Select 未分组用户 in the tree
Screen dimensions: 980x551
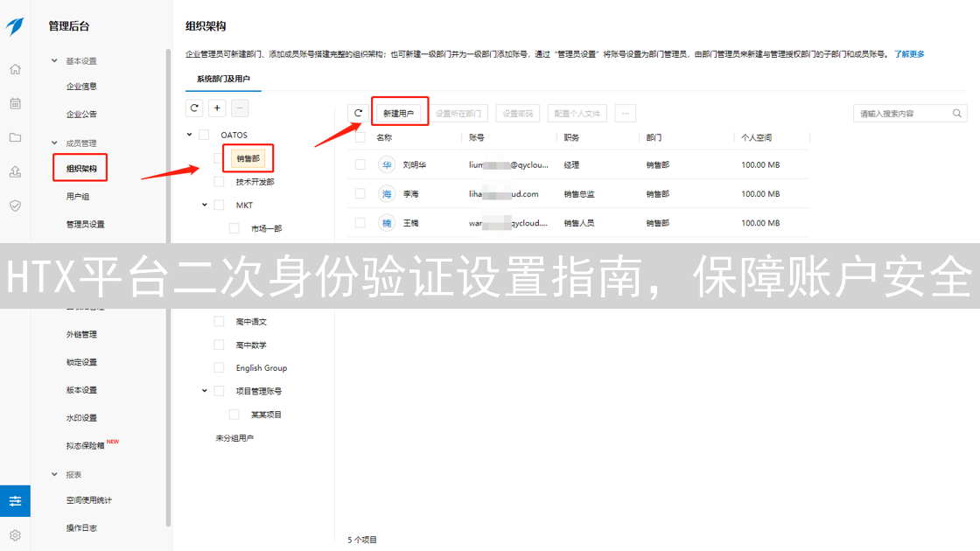click(x=235, y=438)
